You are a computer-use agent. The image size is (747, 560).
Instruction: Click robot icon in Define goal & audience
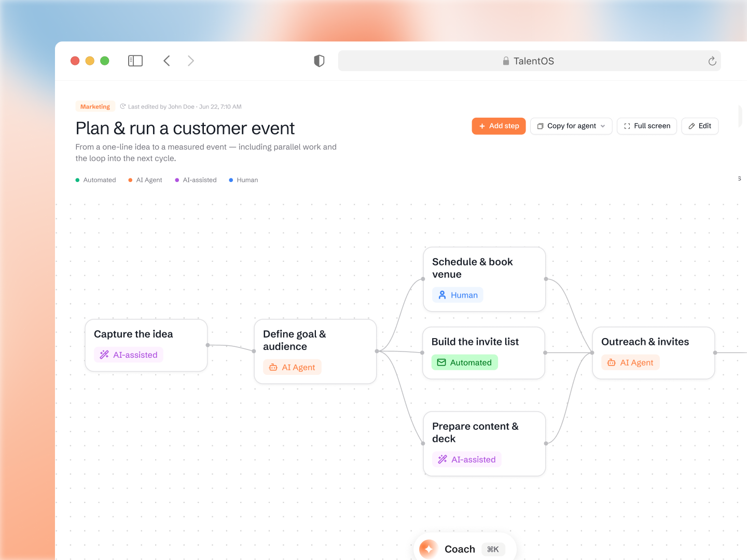(x=273, y=367)
